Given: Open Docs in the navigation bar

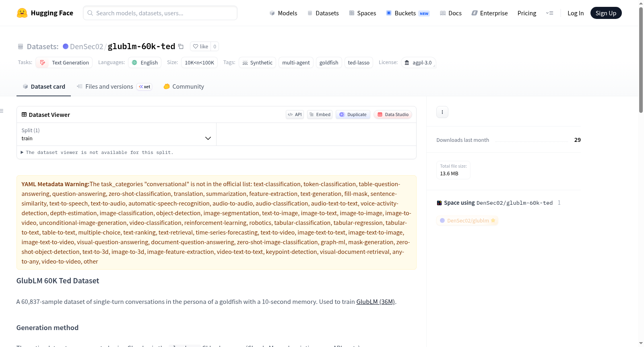Looking at the screenshot, I should tap(450, 13).
